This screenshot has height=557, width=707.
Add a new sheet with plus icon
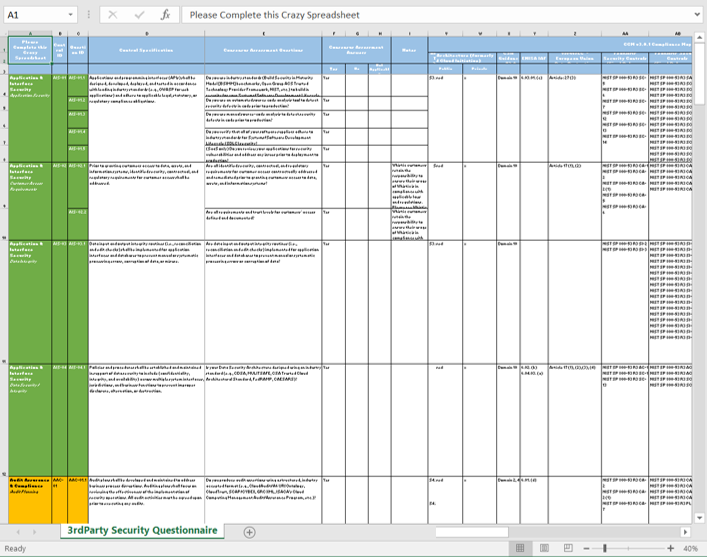click(249, 532)
